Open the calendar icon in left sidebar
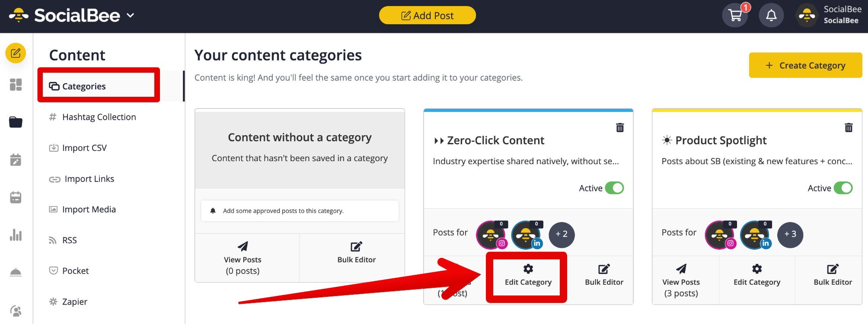This screenshot has height=324, width=868. point(16,197)
